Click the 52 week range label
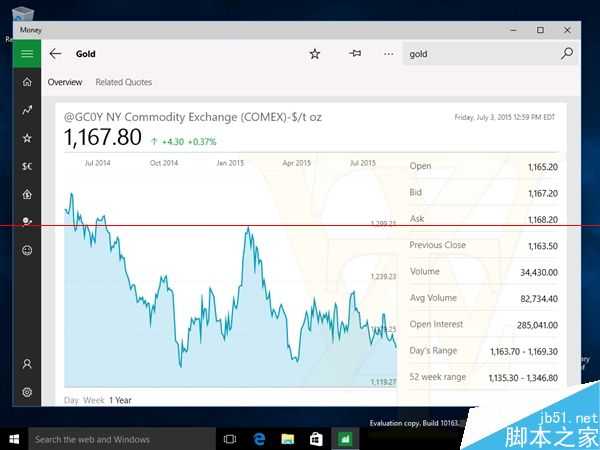This screenshot has width=600, height=450. pyautogui.click(x=437, y=377)
